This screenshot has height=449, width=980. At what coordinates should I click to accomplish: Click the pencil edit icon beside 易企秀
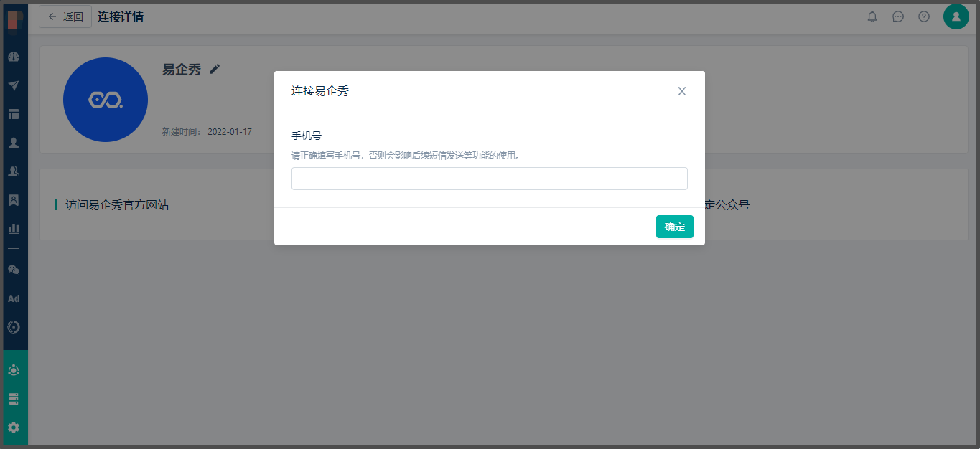point(215,69)
